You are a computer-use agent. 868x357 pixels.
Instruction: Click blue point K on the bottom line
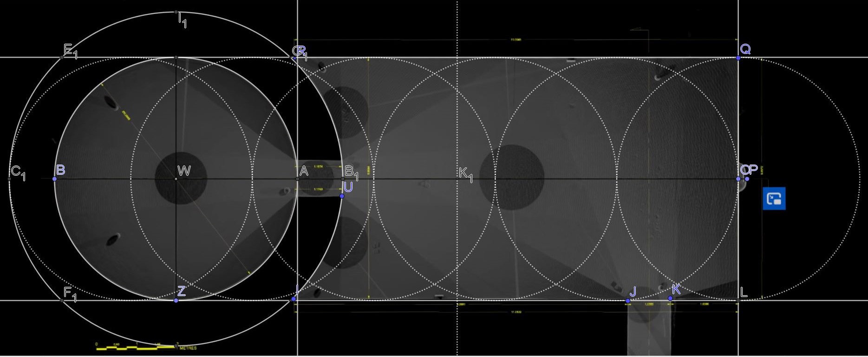point(670,298)
